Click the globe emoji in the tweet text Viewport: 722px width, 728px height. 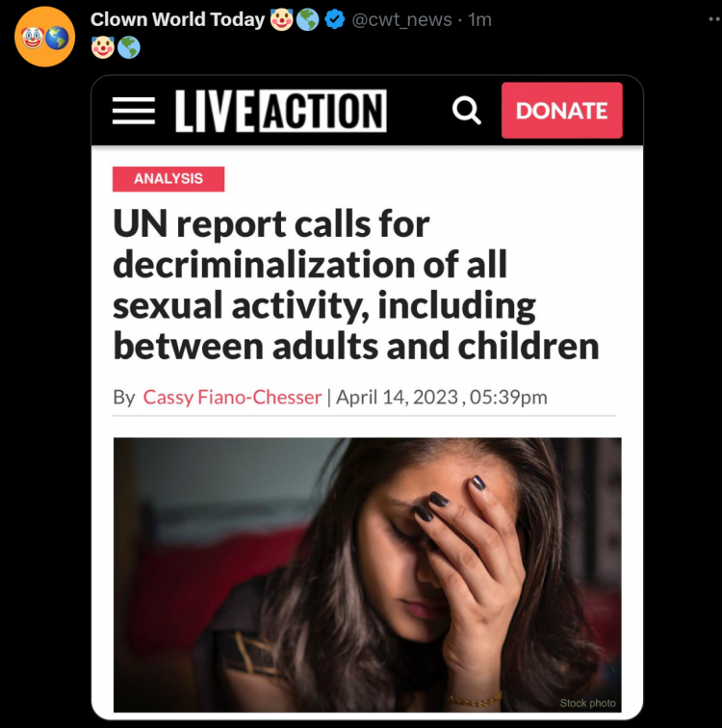coord(129,47)
